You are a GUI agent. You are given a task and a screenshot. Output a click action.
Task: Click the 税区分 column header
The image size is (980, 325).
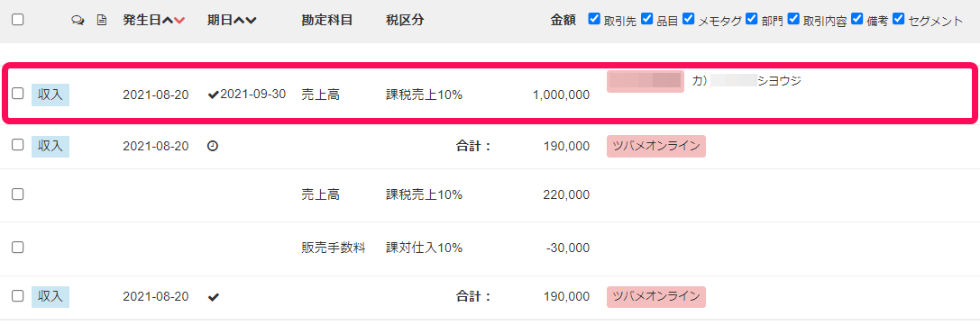tap(405, 20)
